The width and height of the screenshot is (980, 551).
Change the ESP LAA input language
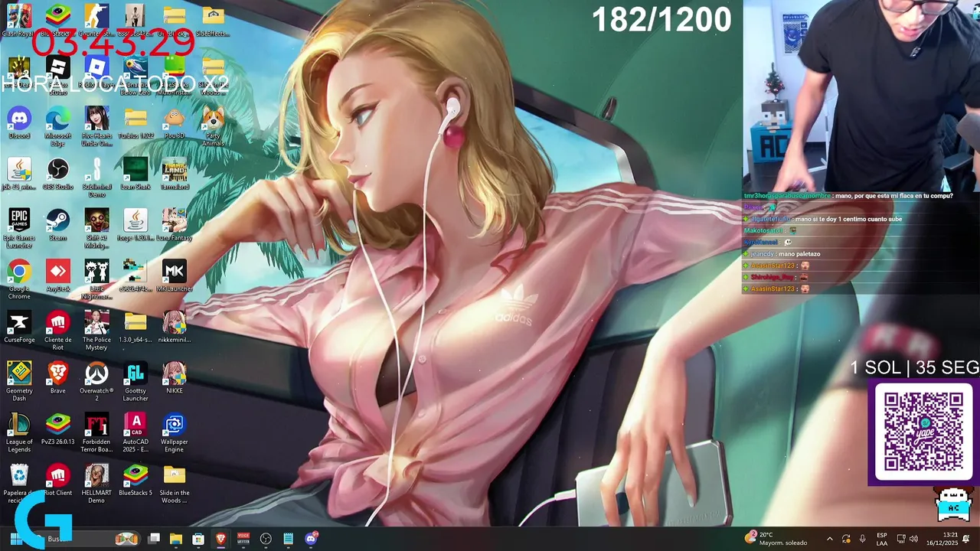(882, 539)
